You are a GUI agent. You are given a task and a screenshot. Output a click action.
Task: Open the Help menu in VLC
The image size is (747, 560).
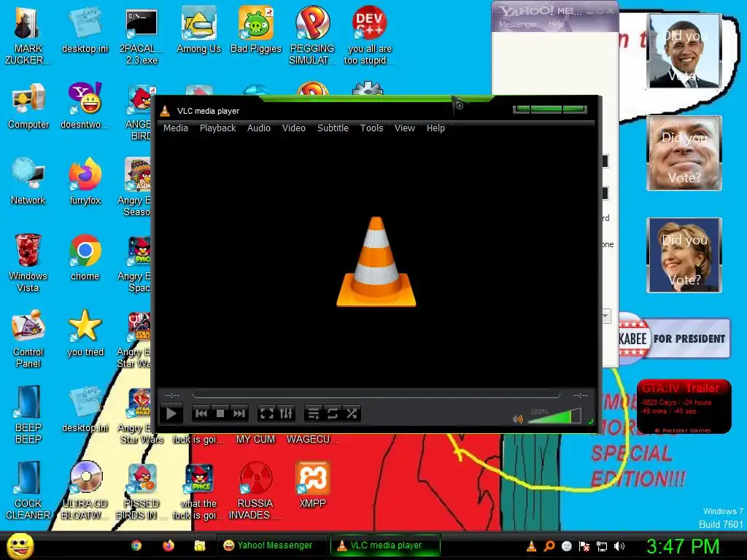click(436, 128)
